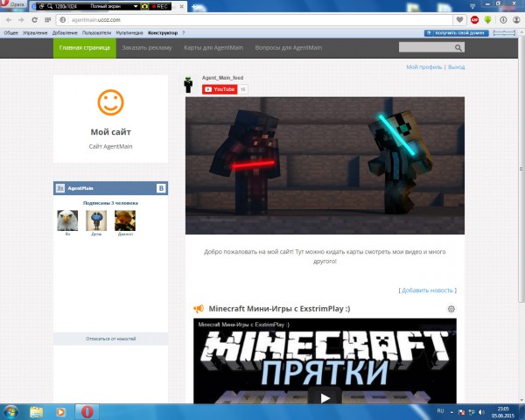Screen dimensions: 525x420
Task: Click the orange smiley site logo
Action: click(111, 102)
